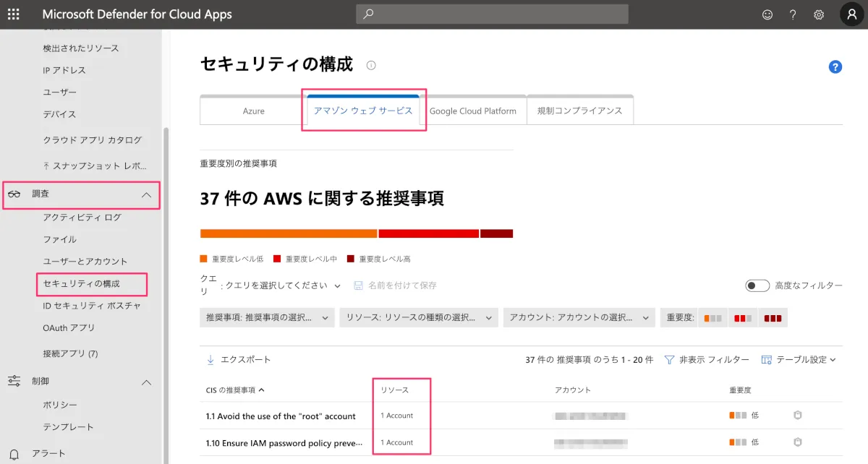868x464 pixels.
Task: Click the header search input field
Action: point(492,14)
